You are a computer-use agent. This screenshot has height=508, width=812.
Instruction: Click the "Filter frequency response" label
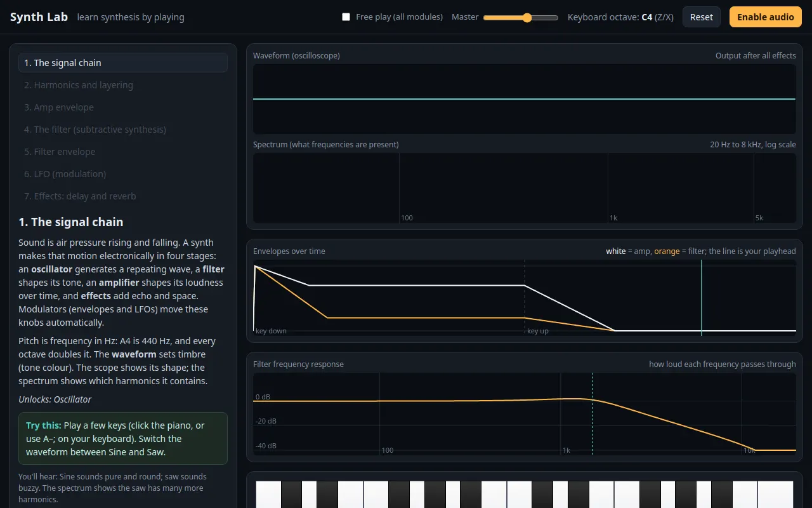pos(298,364)
